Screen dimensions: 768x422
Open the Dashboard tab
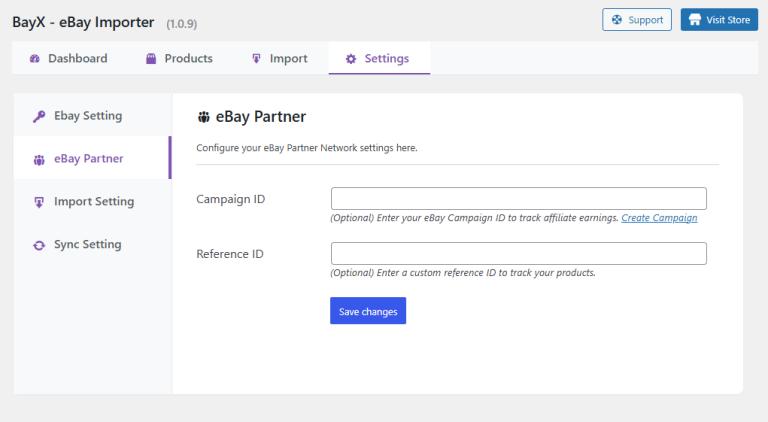(x=68, y=58)
